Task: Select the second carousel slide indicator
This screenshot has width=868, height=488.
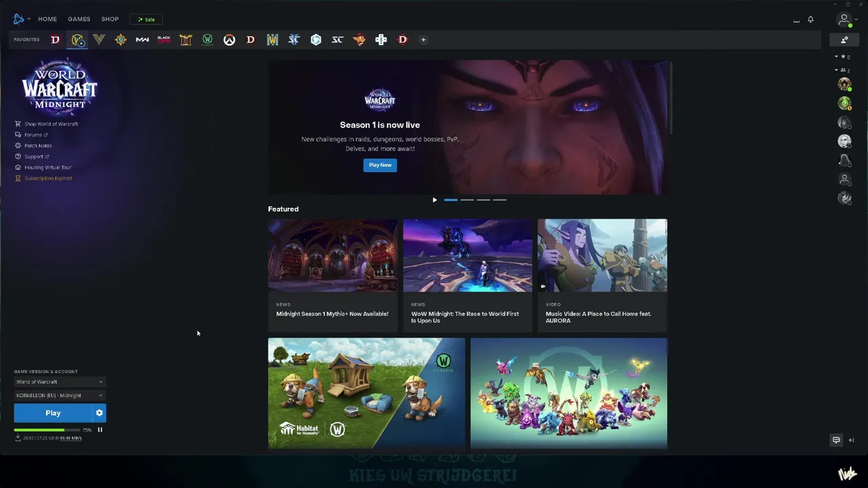Action: 467,200
